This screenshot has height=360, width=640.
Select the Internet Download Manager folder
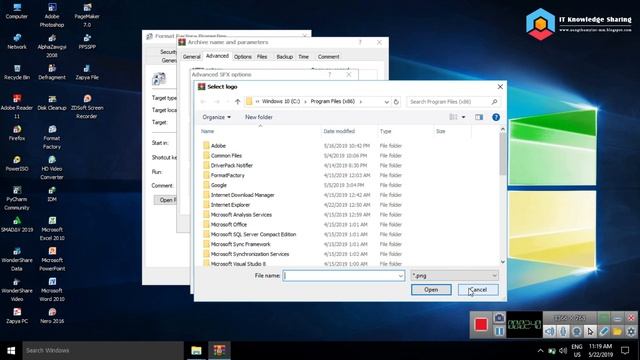[242, 195]
